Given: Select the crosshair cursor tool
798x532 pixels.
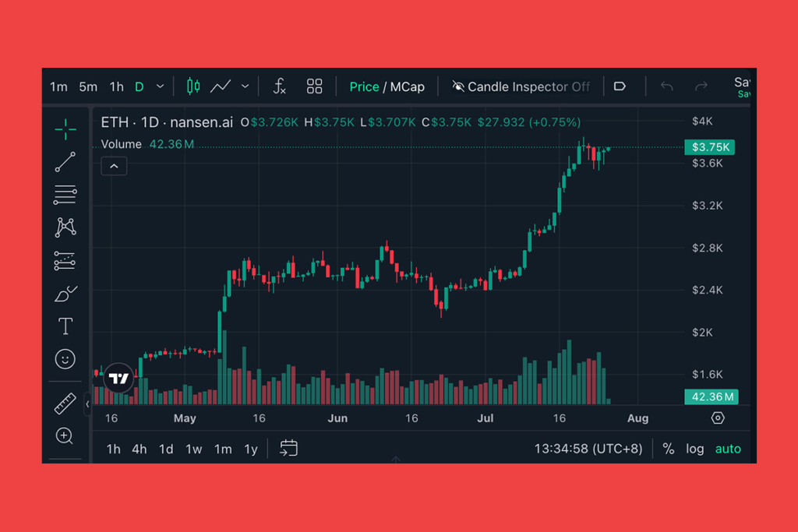Looking at the screenshot, I should point(65,129).
